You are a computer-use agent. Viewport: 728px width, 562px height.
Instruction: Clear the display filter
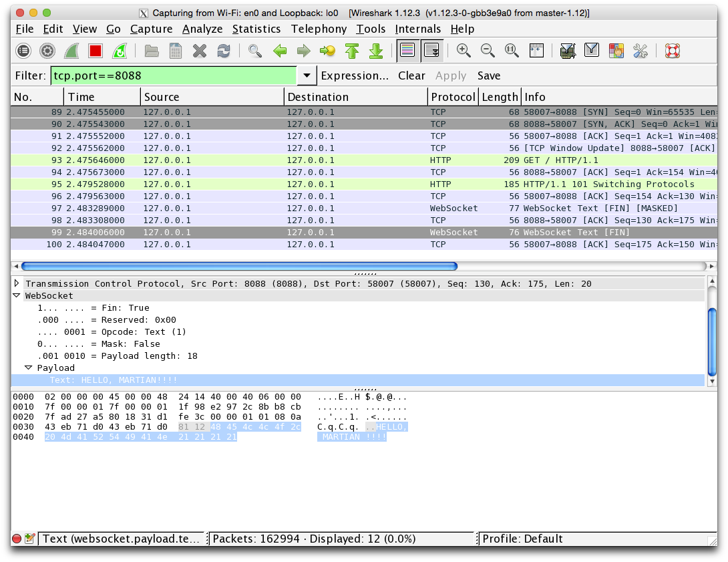point(411,76)
